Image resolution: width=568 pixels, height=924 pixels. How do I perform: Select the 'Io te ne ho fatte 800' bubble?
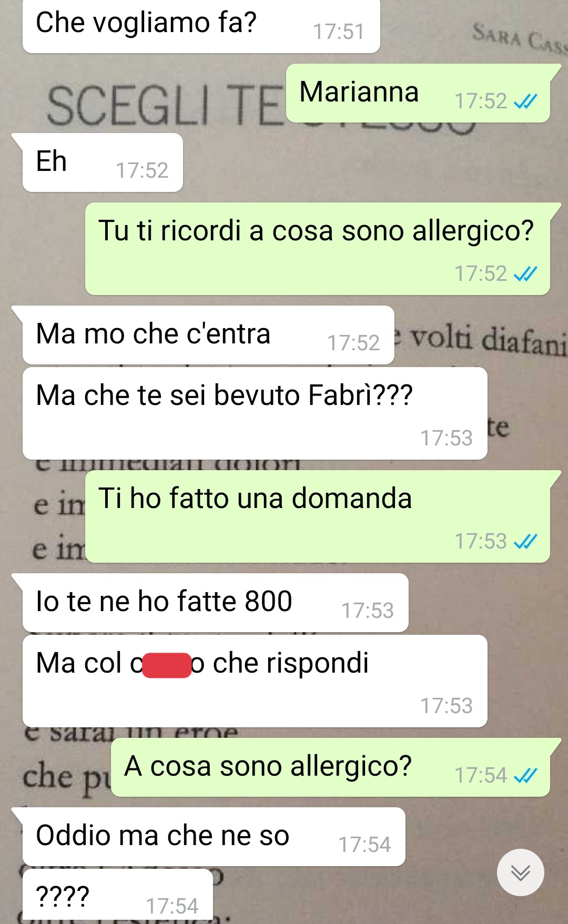click(216, 603)
